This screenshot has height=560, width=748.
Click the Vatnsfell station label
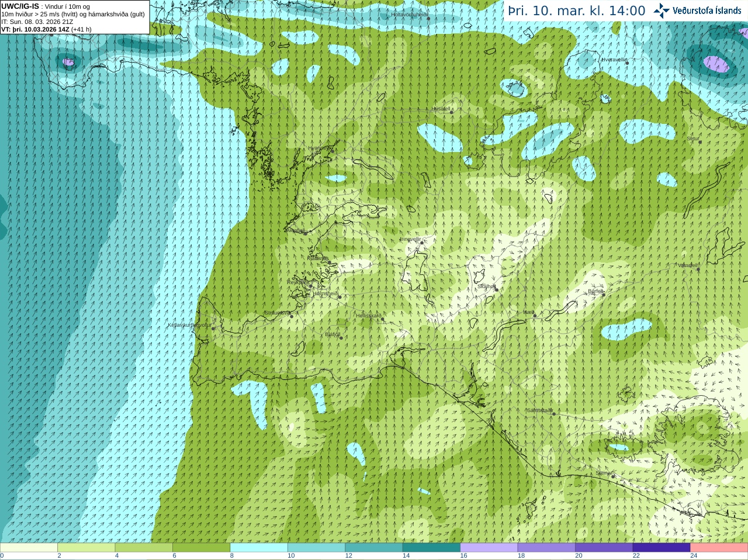pos(688,265)
